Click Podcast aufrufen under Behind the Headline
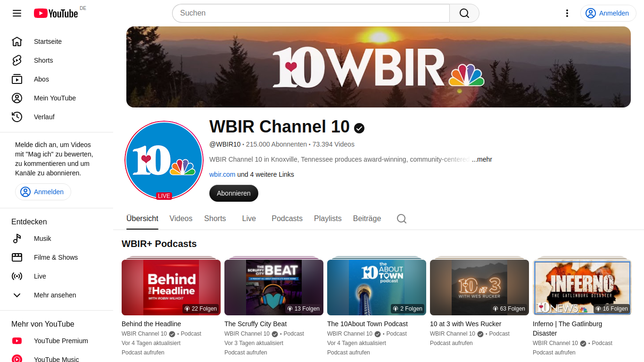Viewport: 644px width, 362px height. tap(143, 353)
